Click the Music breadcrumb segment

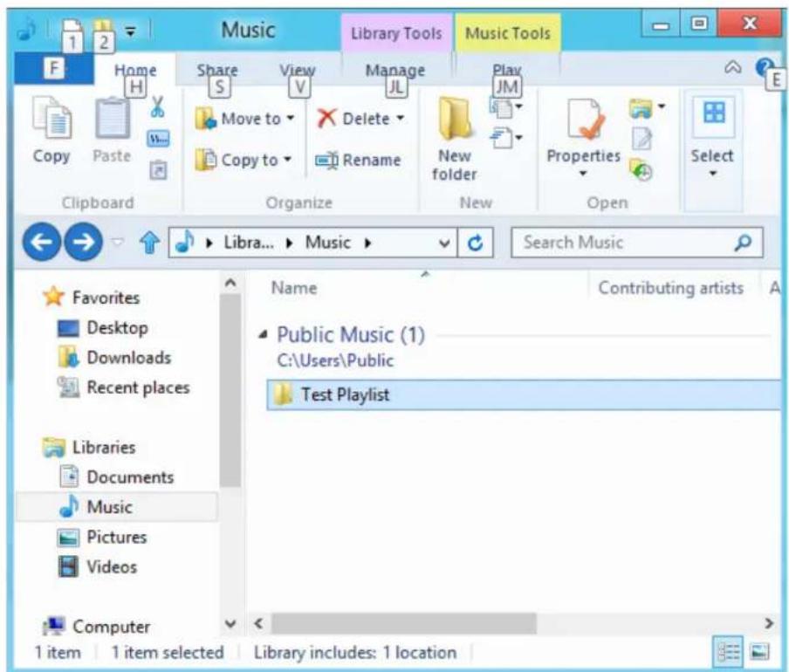click(x=327, y=243)
